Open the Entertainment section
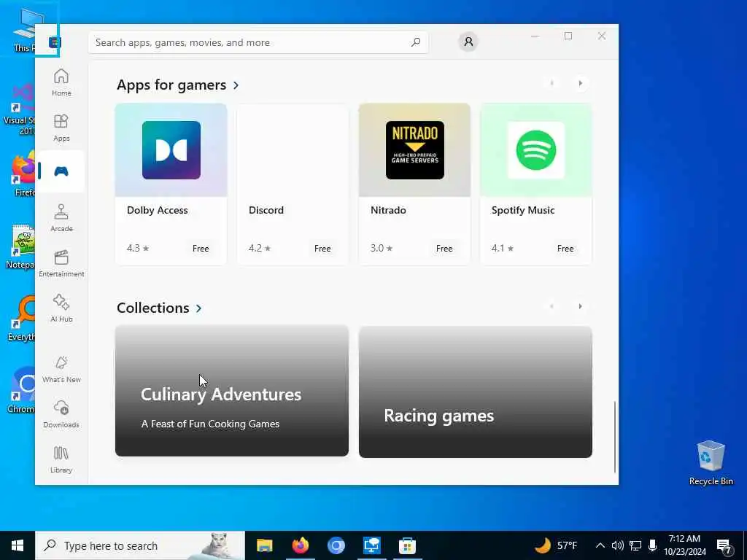 (61, 262)
